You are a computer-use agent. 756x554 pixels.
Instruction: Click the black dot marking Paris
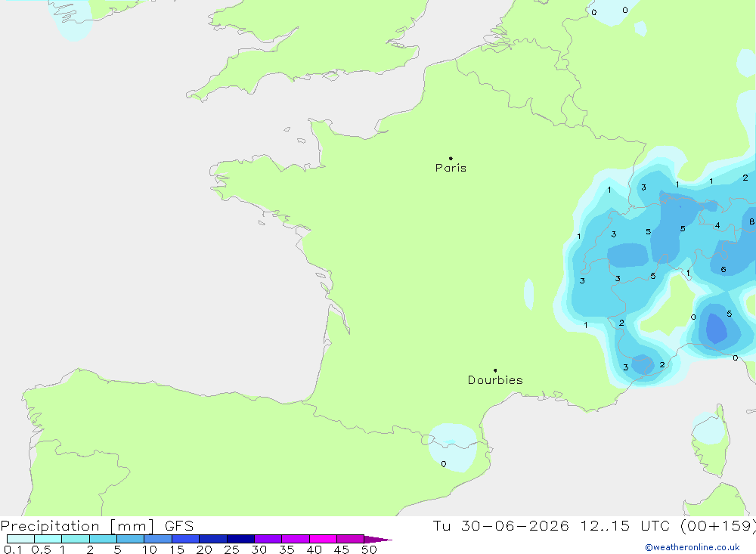click(451, 158)
